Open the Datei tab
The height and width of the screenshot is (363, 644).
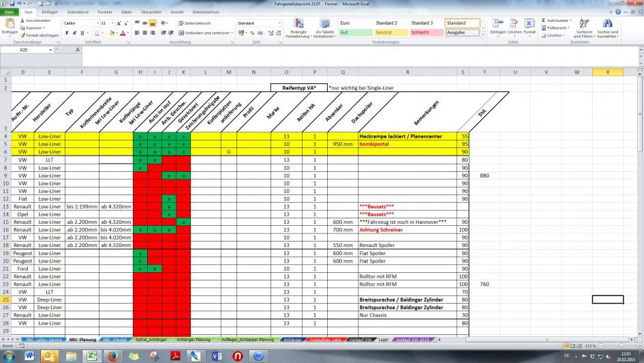[x=9, y=12]
